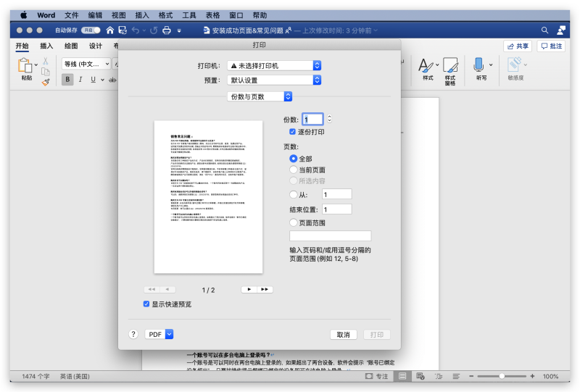580x392 pixels.
Task: Uncheck Show Quick Preview (显示快速预览)
Action: coord(146,304)
